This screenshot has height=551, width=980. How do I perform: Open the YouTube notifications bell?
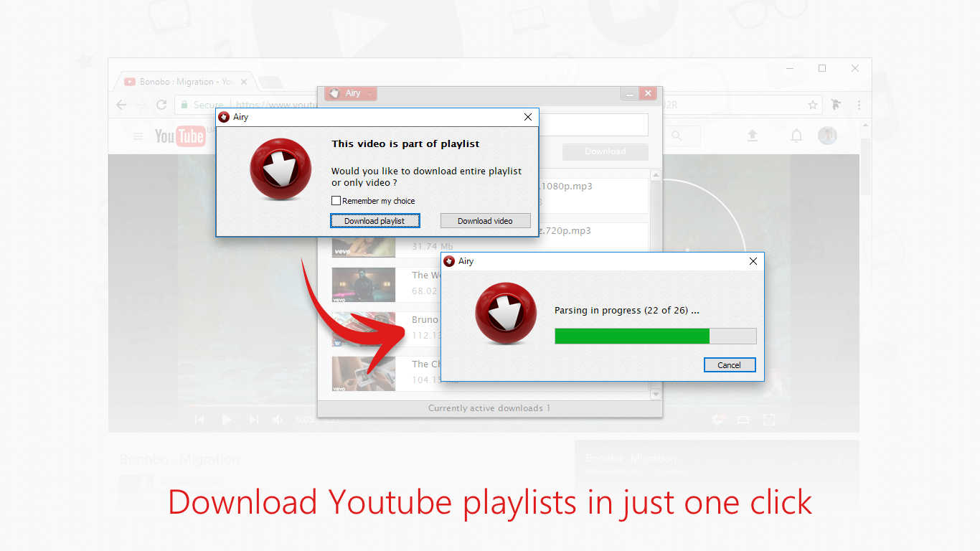coord(796,135)
